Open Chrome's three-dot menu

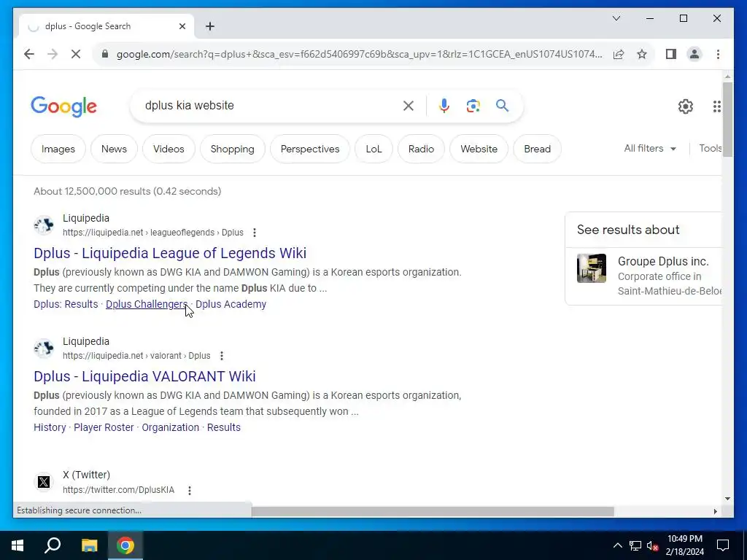click(718, 54)
